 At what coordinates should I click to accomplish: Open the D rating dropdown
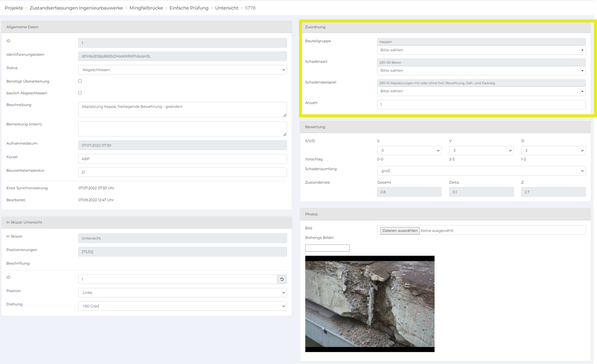tap(553, 151)
